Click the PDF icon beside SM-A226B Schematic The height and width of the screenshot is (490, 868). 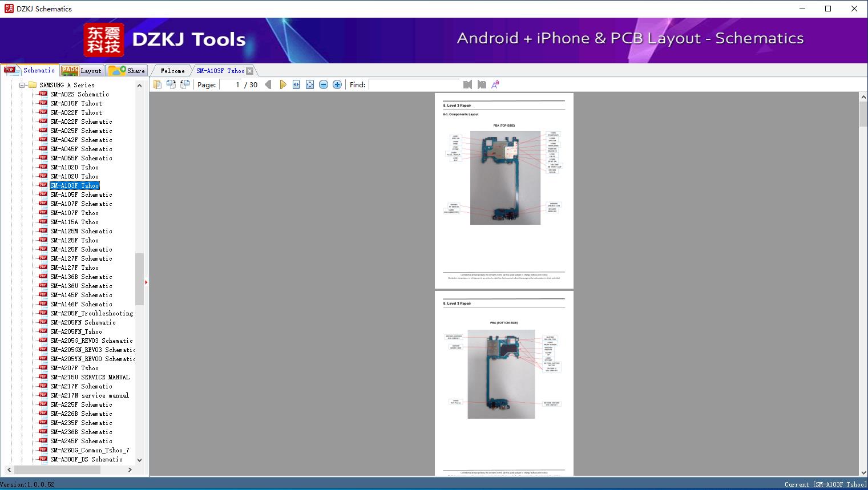pyautogui.click(x=43, y=413)
